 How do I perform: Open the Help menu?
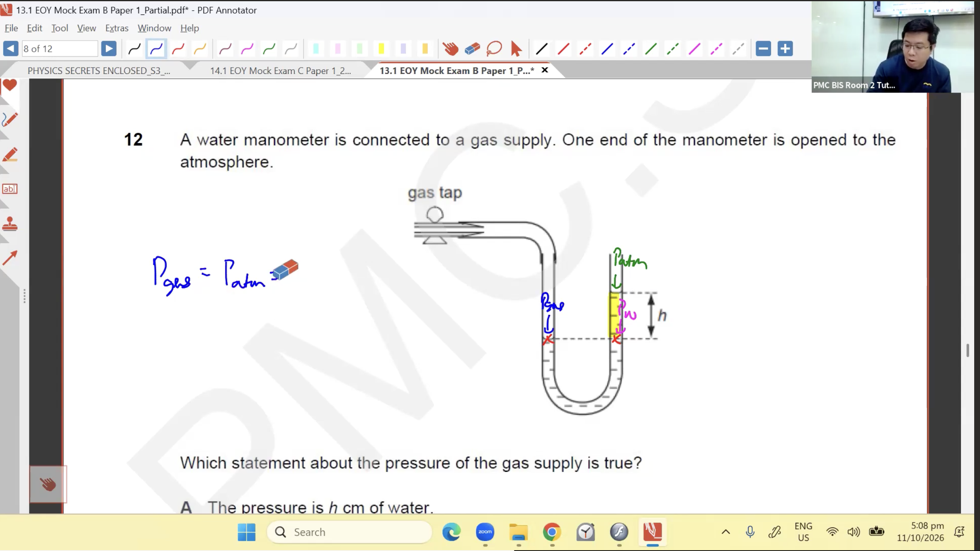click(x=189, y=28)
